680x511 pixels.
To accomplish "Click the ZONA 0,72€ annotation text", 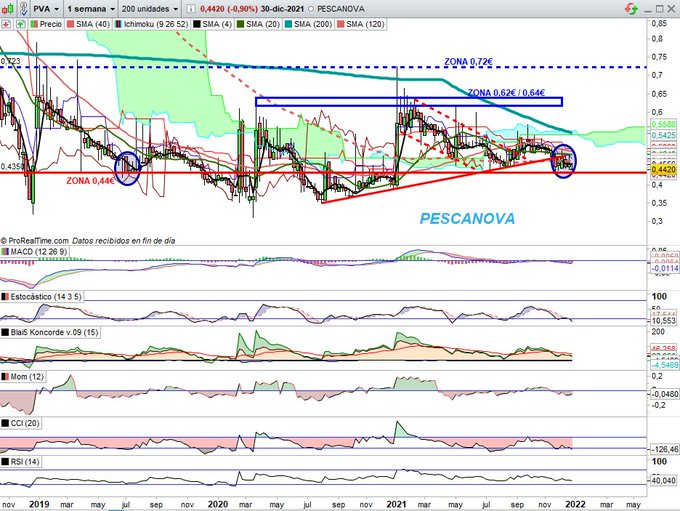I will (468, 62).
